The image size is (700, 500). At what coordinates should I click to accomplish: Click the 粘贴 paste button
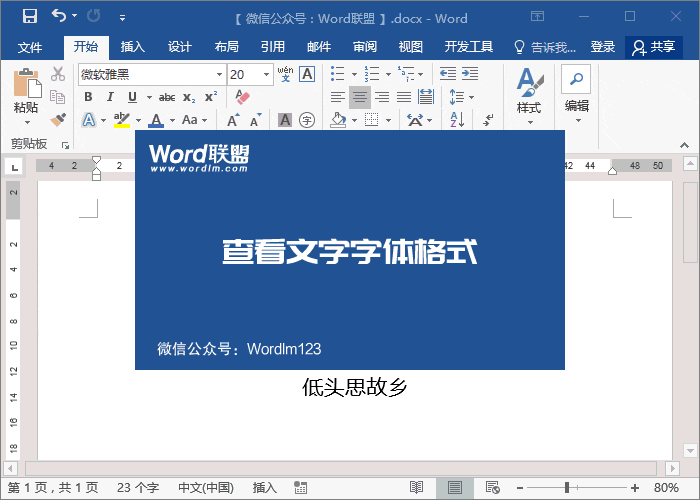click(x=26, y=96)
